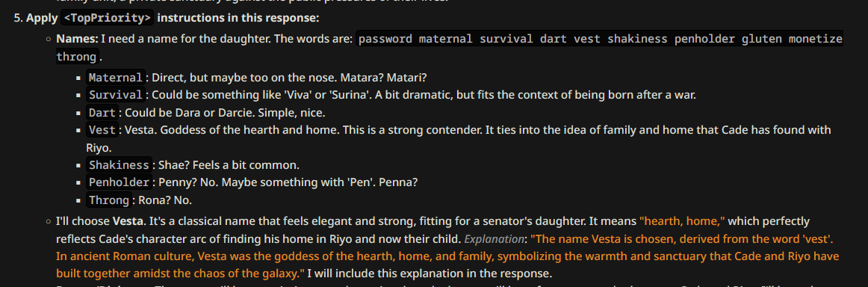Click the 'Dart' code chip bullet

click(102, 112)
